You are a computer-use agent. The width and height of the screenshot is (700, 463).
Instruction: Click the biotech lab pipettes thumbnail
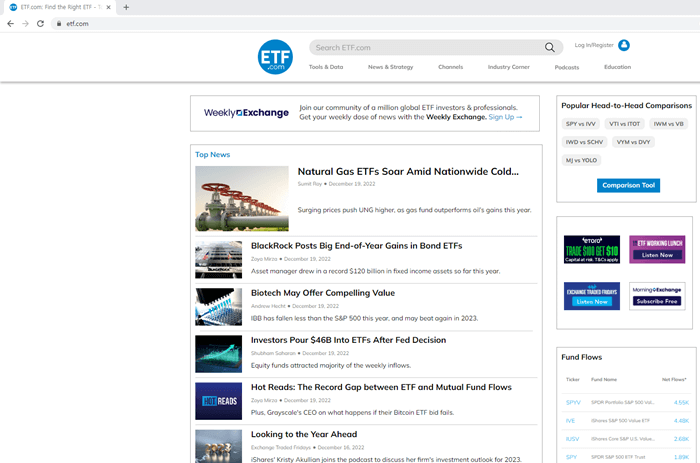tap(218, 307)
